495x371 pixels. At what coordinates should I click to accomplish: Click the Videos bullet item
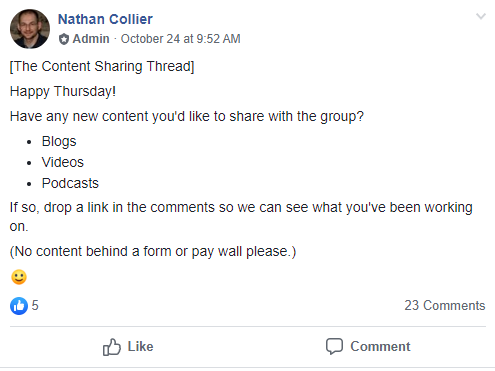click(63, 162)
